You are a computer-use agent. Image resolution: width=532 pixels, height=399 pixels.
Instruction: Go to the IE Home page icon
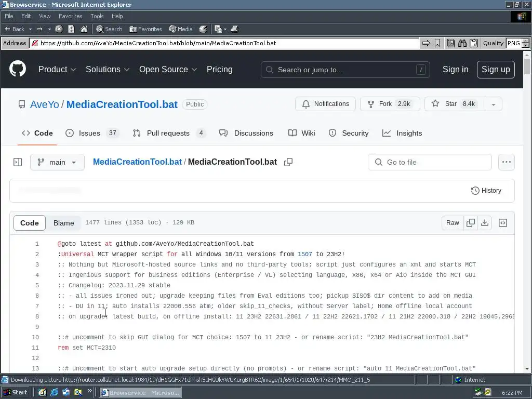coord(84,29)
